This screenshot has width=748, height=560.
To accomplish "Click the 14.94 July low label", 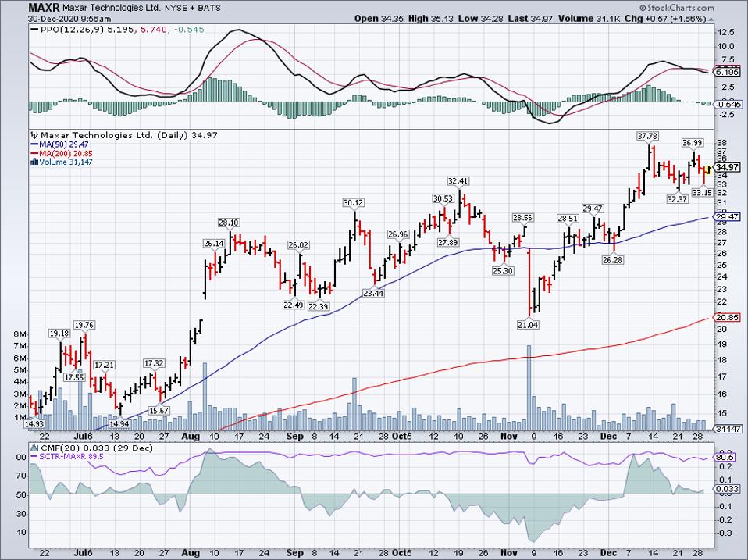I will click(119, 423).
